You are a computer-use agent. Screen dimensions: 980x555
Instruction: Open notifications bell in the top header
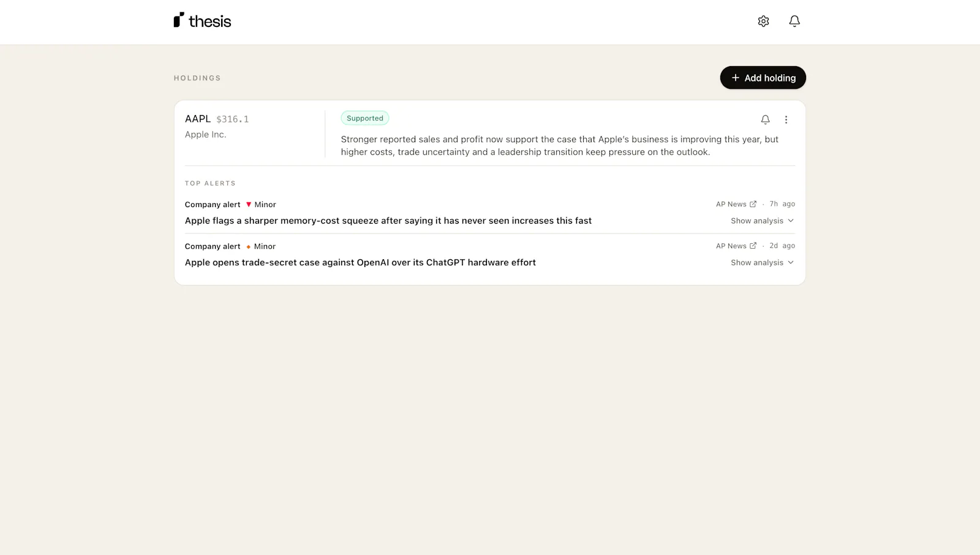click(x=794, y=21)
